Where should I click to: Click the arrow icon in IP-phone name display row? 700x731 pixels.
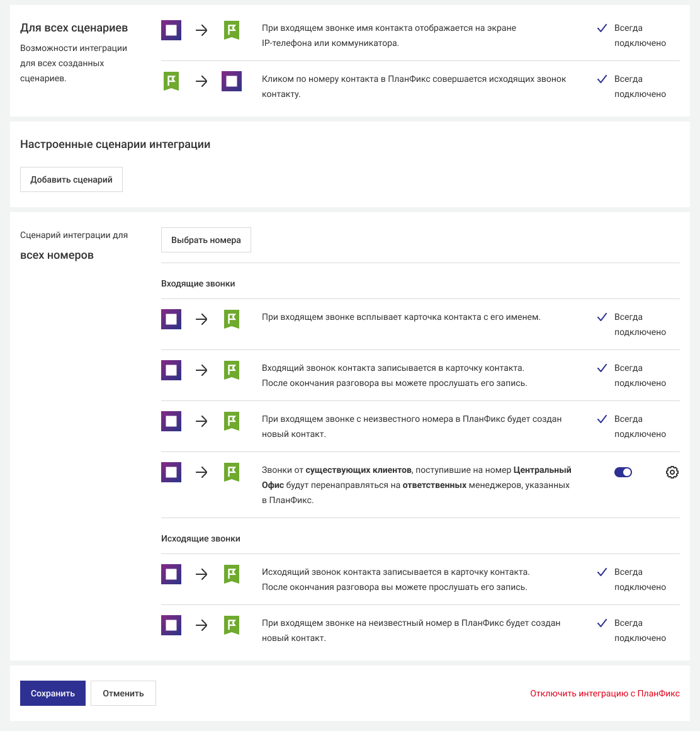click(x=201, y=30)
